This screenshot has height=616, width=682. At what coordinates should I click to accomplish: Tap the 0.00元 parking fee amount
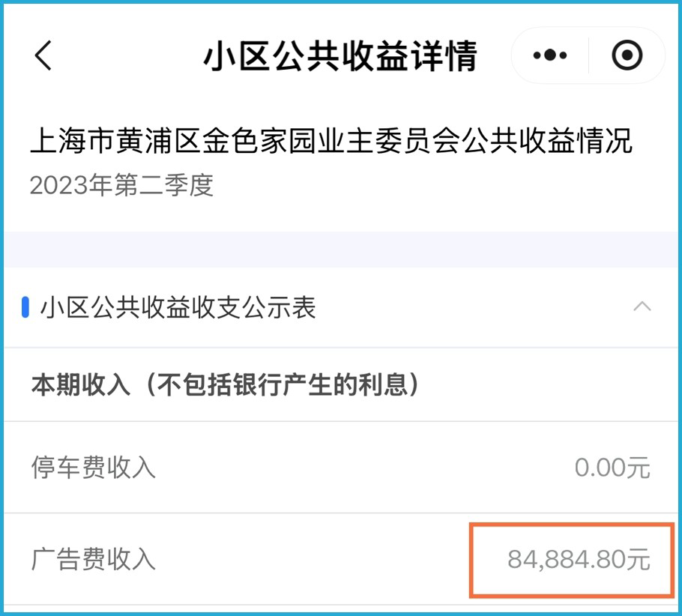(612, 468)
